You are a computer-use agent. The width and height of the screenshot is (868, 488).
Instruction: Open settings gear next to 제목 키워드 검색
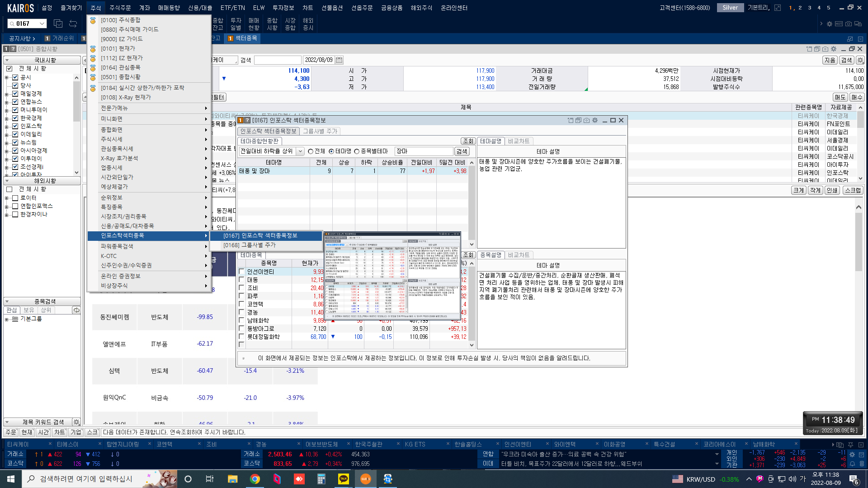pos(76,422)
